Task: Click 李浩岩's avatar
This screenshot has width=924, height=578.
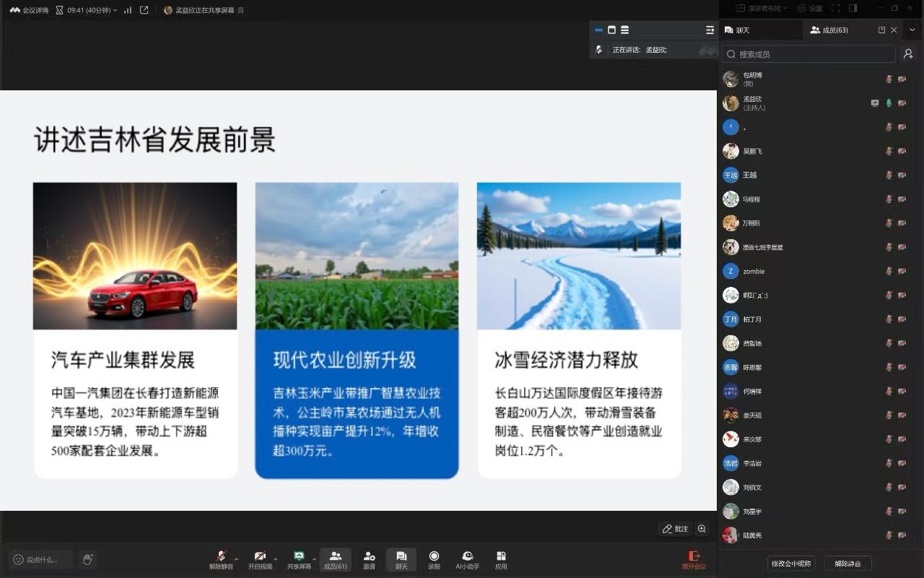Action: pos(731,463)
